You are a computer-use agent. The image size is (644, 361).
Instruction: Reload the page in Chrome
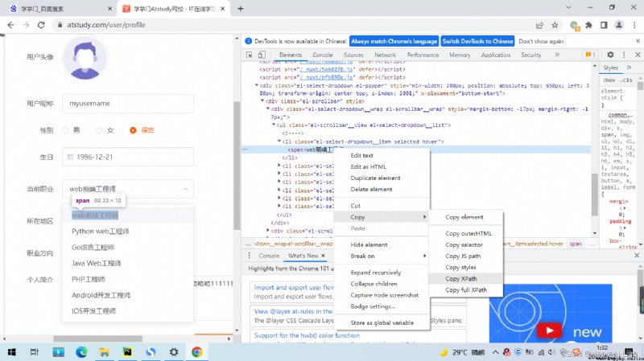(41, 25)
